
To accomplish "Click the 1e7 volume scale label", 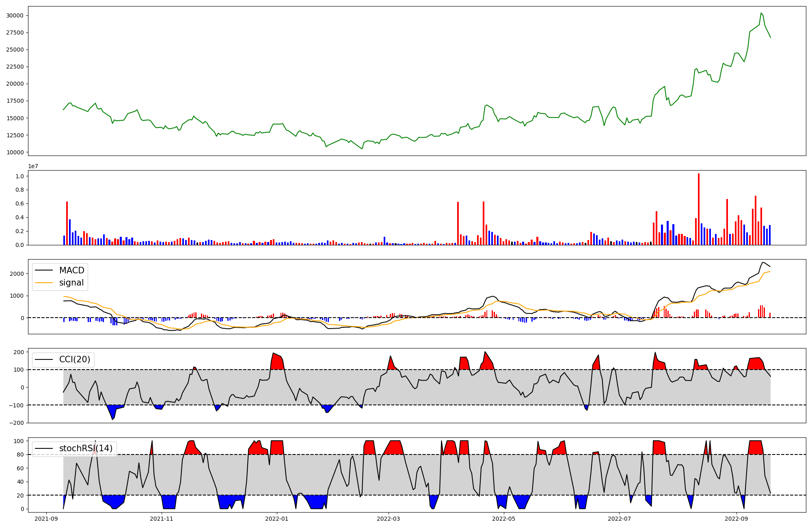I will (33, 166).
